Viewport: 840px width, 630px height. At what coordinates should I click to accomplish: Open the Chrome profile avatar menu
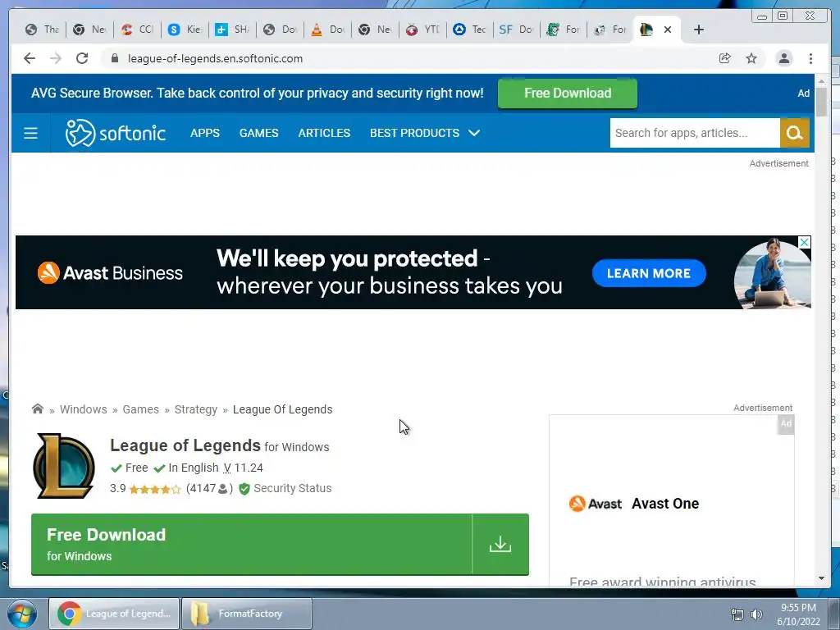(784, 58)
